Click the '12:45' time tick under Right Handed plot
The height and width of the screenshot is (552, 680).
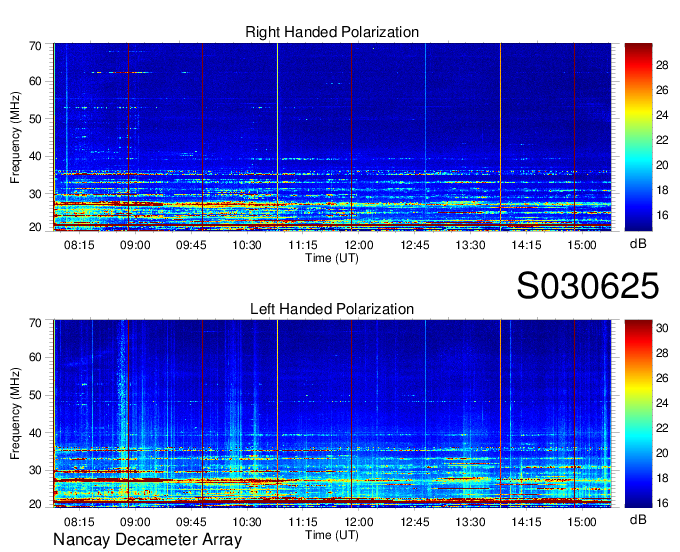click(x=415, y=245)
